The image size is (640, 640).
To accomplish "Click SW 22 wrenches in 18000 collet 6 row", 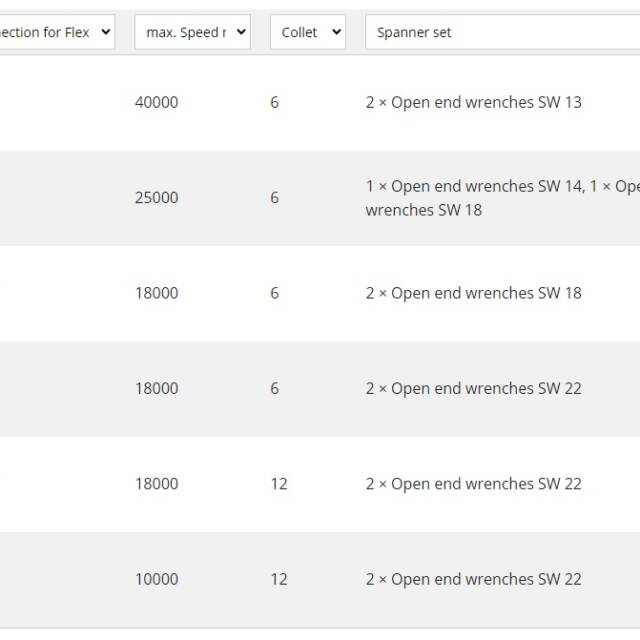I will point(473,388).
